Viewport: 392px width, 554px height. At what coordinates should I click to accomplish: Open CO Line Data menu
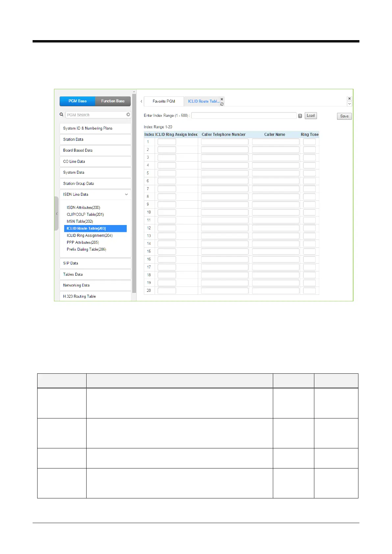pos(95,162)
